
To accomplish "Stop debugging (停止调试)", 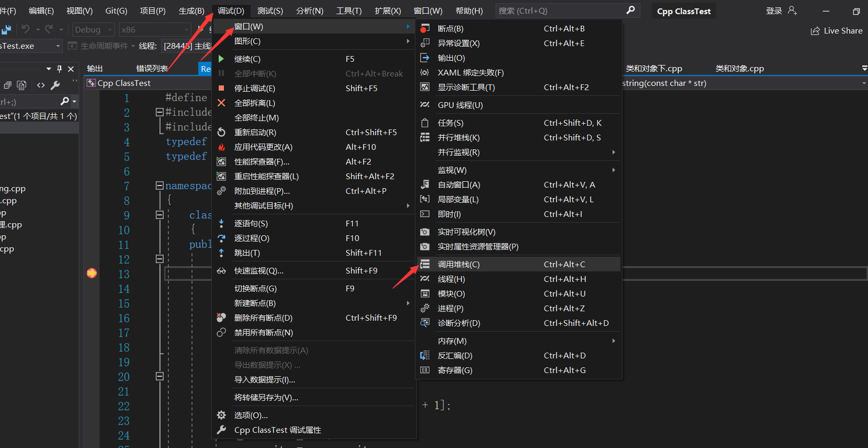I will coord(314,89).
